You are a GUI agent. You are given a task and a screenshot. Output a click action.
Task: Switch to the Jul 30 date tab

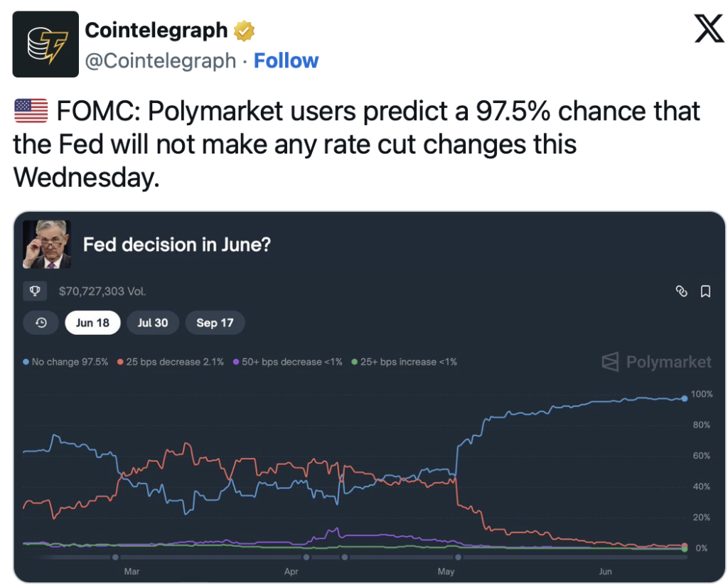tap(153, 323)
